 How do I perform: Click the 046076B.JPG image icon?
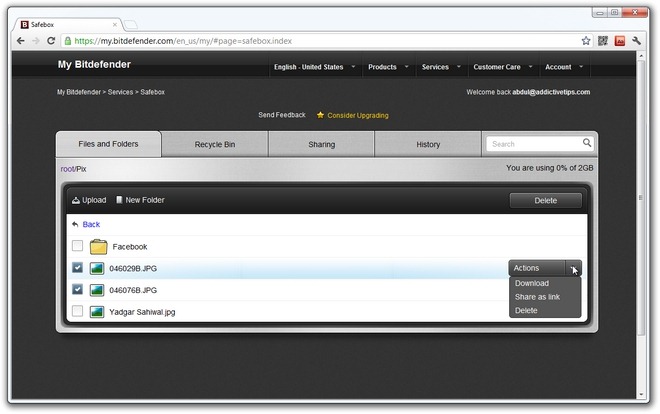(97, 290)
